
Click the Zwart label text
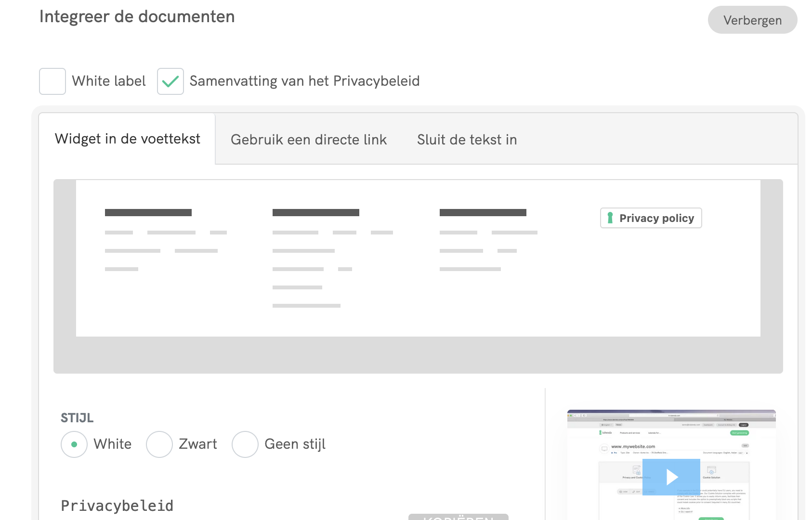tap(198, 444)
